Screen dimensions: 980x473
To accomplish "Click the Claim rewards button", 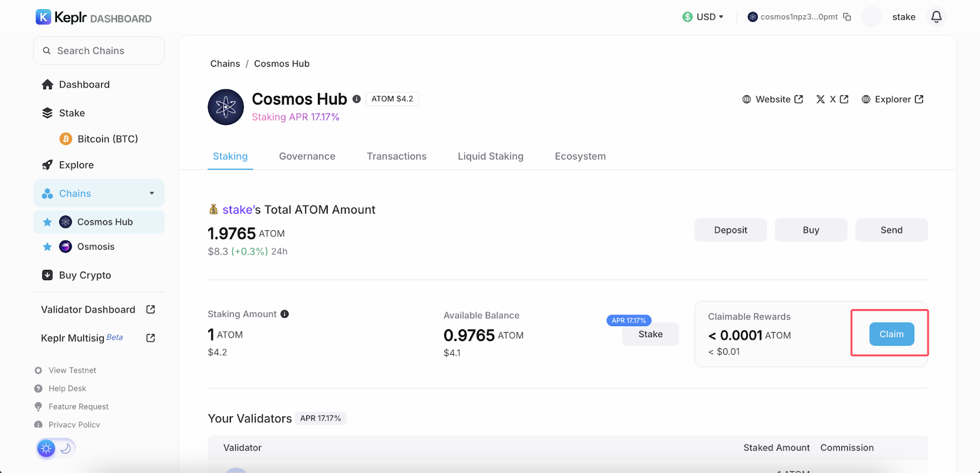I will tap(891, 334).
